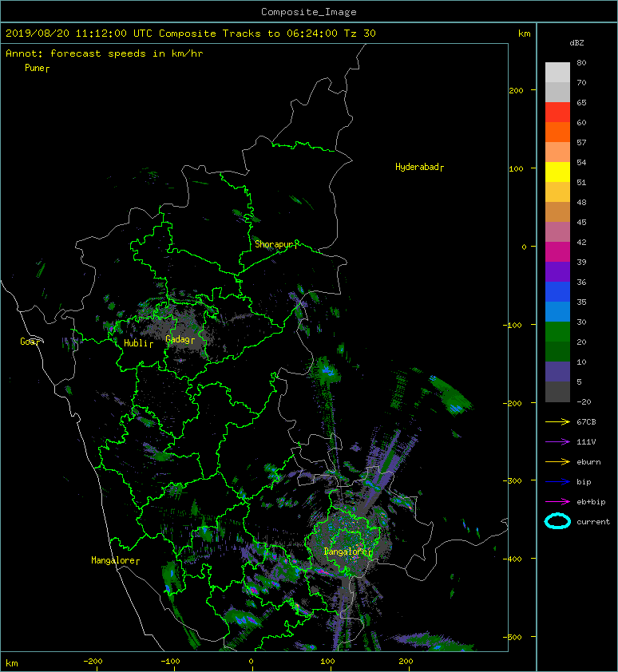Click the 0 tick label on vertical axis

(x=524, y=247)
